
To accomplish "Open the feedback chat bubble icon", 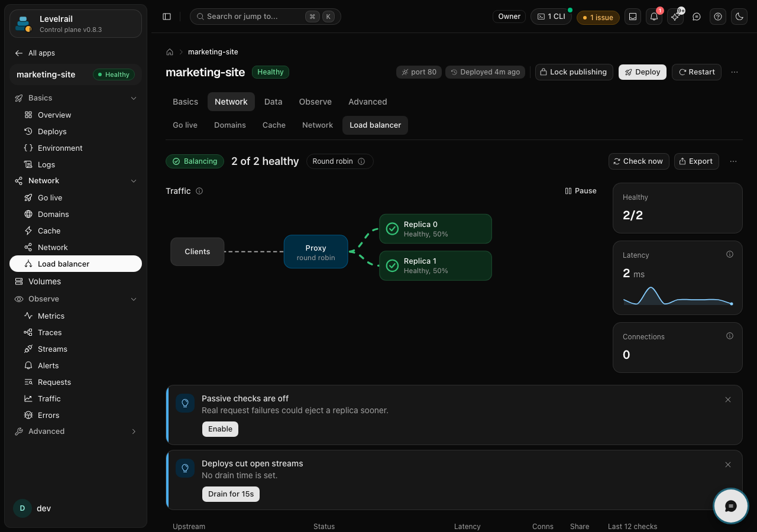I will click(x=697, y=17).
